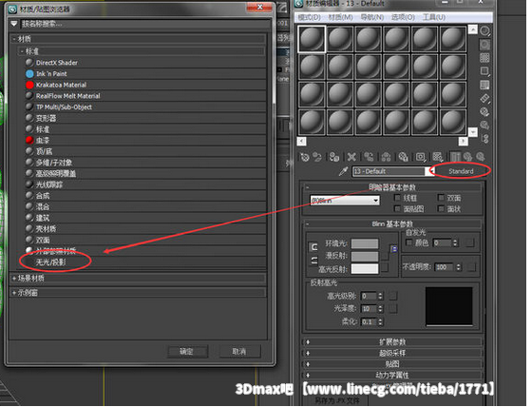Click Assign Material to Selection icon
This screenshot has height=407, width=532.
click(x=334, y=157)
